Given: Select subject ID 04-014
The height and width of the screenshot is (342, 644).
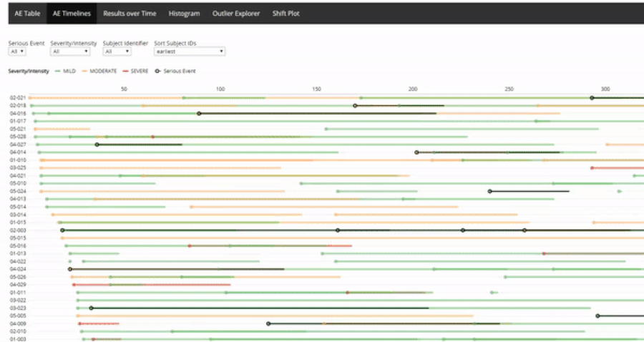Looking at the screenshot, I should (x=18, y=152).
